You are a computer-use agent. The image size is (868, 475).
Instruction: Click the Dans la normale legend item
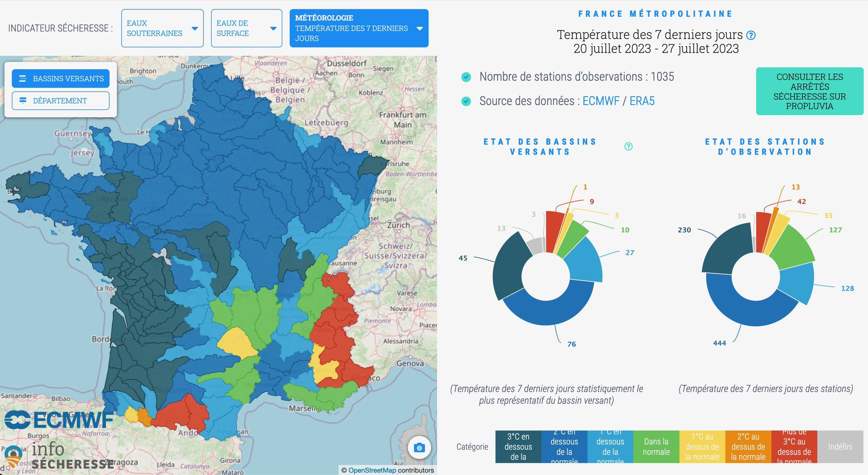click(656, 447)
